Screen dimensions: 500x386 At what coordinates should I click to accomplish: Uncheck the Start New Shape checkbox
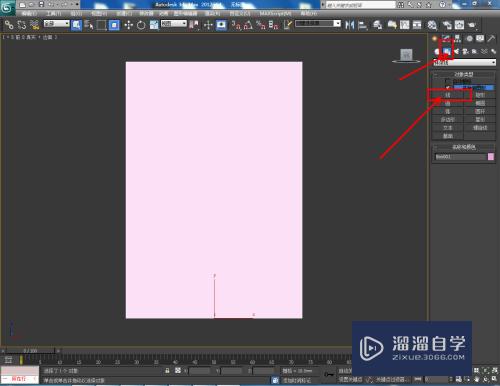pos(448,88)
